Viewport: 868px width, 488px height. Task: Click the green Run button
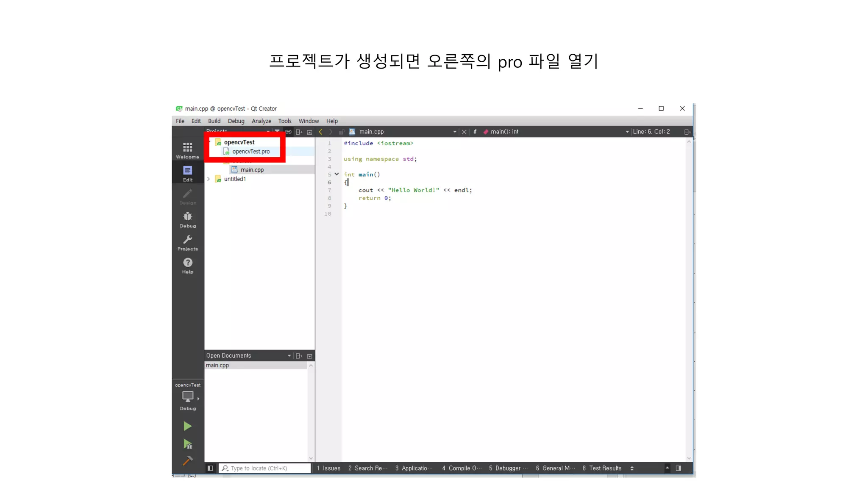pos(187,426)
